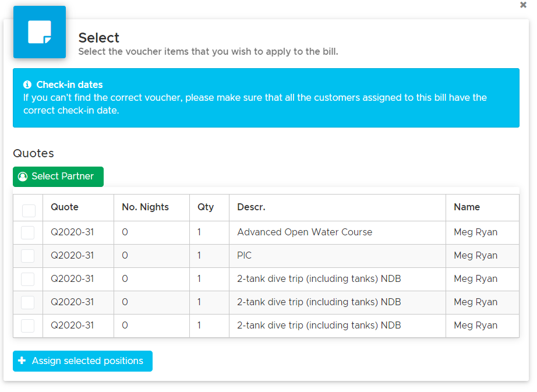Click the blue sticky note icon tile
This screenshot has width=537, height=392.
click(x=40, y=32)
